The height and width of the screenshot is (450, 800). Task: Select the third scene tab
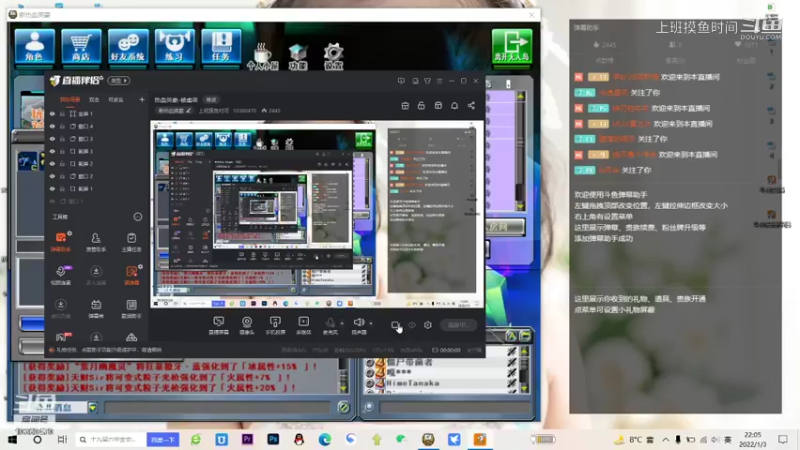click(116, 99)
